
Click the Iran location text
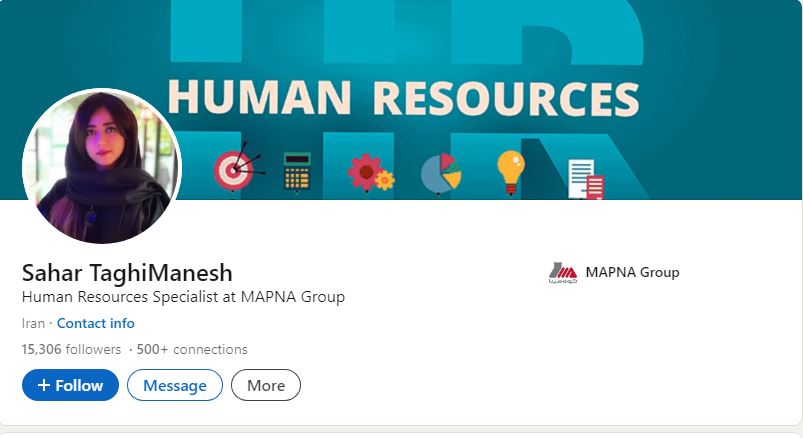33,323
